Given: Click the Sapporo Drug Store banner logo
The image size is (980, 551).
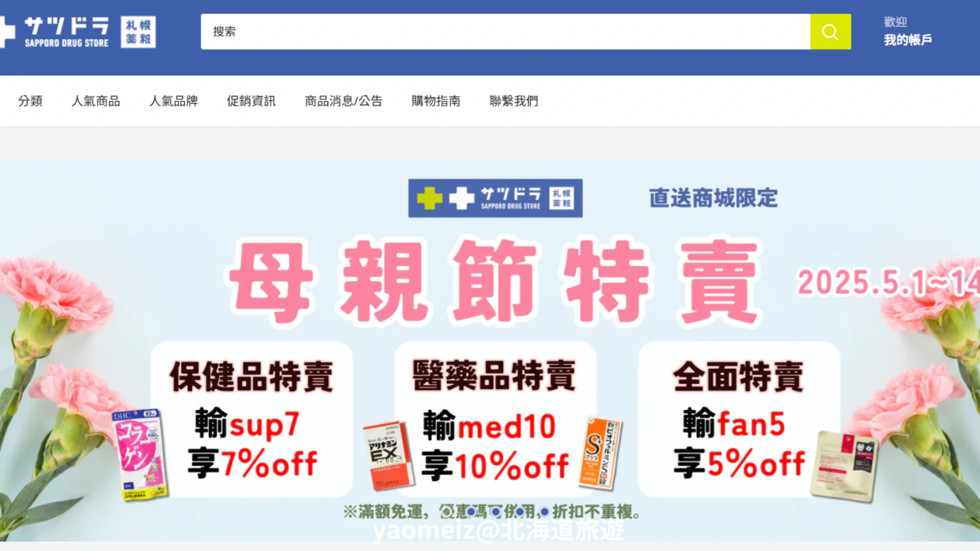Looking at the screenshot, I should 495,198.
